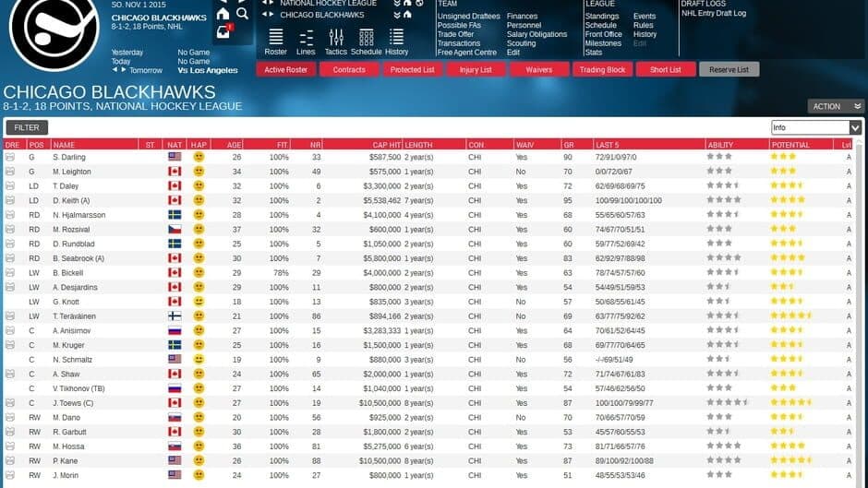
Task: Click the FILTER button
Action: coord(27,127)
